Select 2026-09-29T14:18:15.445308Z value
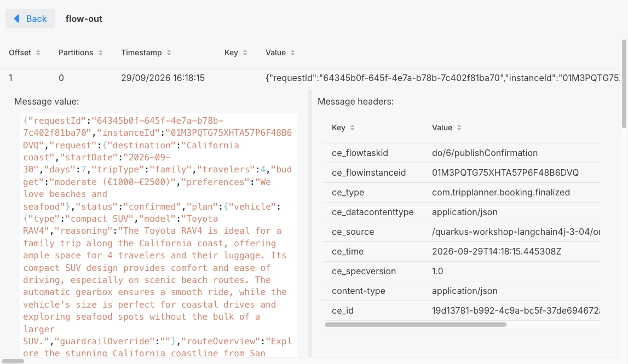The width and height of the screenshot is (628, 364). pos(496,251)
